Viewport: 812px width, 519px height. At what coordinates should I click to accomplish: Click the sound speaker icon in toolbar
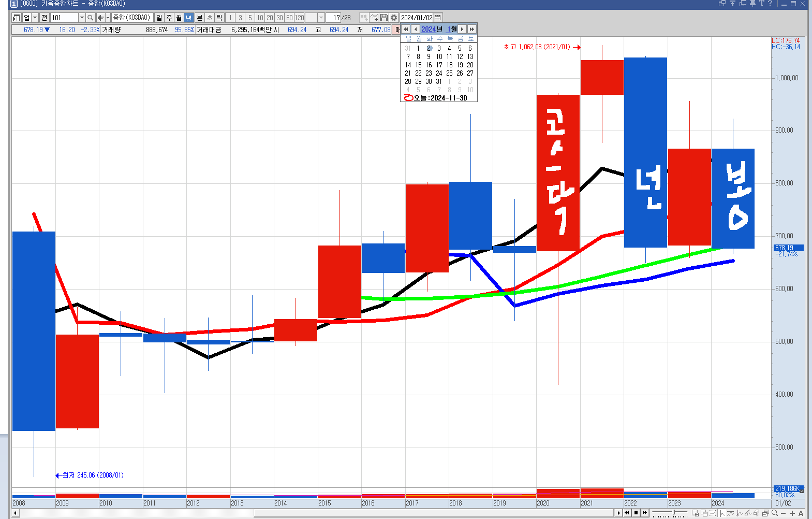pyautogui.click(x=100, y=18)
